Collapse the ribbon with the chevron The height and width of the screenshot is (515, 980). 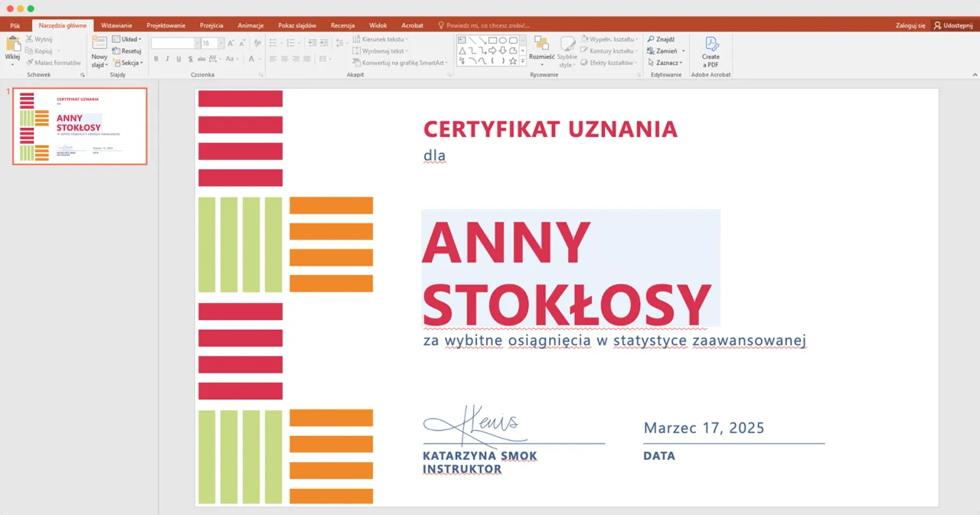(973, 74)
